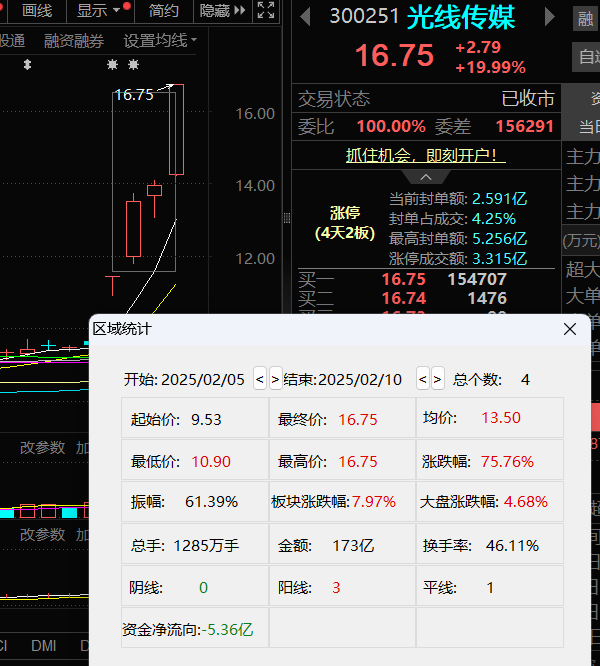The height and width of the screenshot is (666, 600).
Task: Click the fullscreen expand icon
Action: tap(266, 10)
